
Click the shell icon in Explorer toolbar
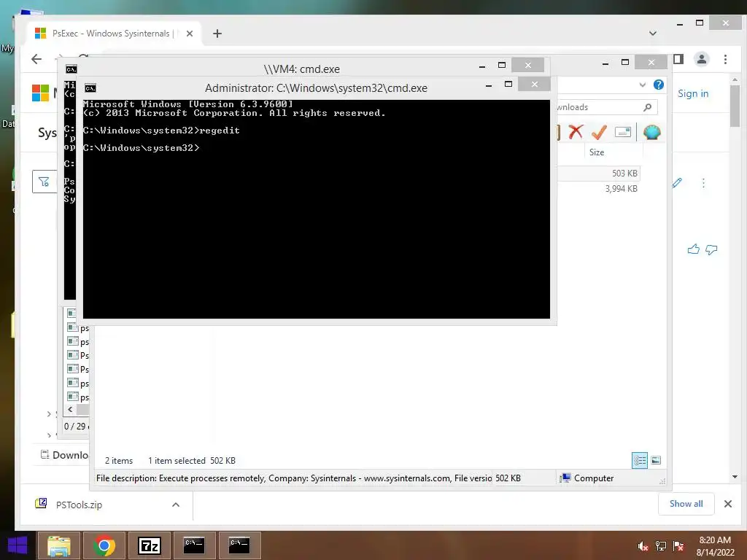tap(651, 132)
